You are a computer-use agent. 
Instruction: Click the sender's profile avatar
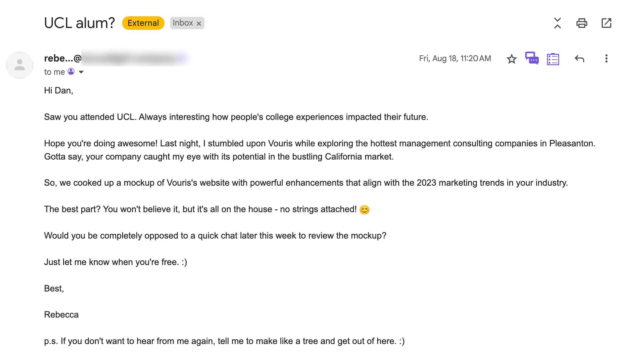19,65
